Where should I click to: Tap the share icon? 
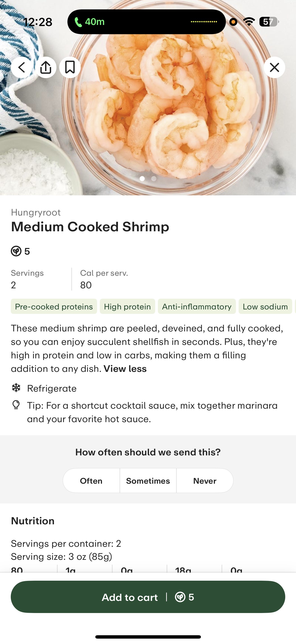coord(46,67)
